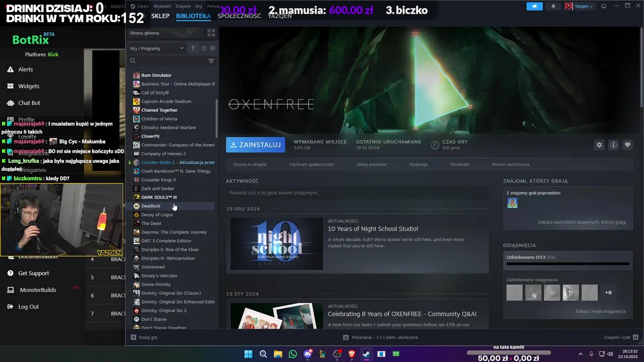Open Poradniki link

[x=460, y=164]
